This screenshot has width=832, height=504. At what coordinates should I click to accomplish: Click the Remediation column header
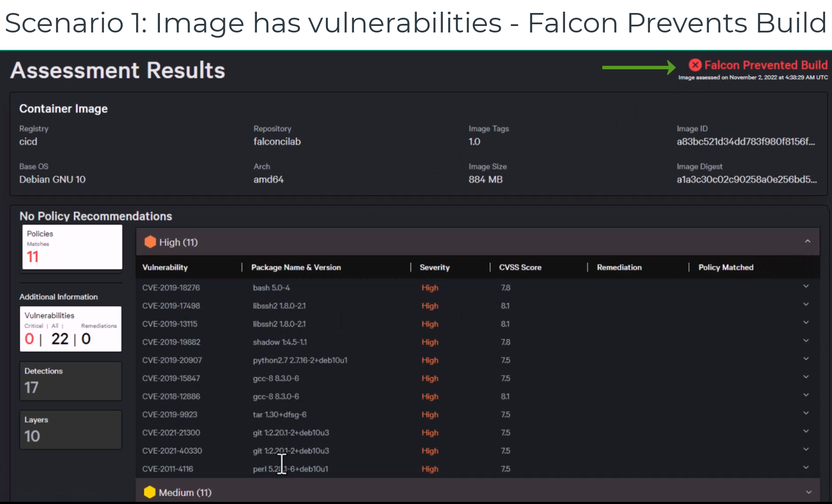pyautogui.click(x=619, y=267)
